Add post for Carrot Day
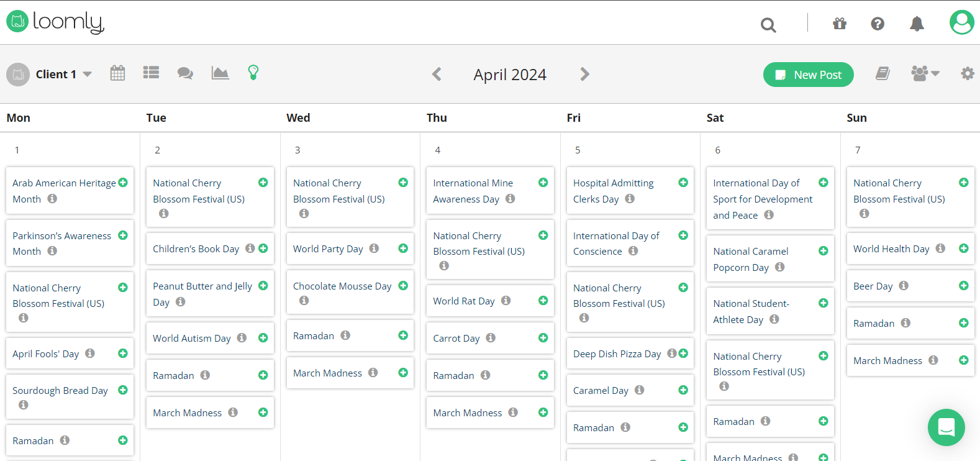980x461 pixels. tap(543, 338)
